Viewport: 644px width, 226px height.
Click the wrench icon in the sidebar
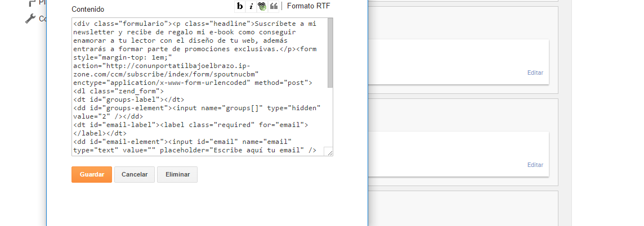coord(30,19)
